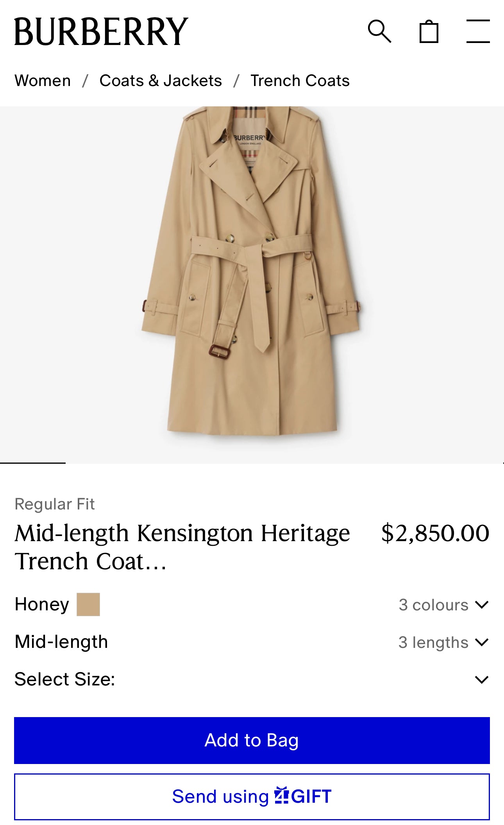Click the Add to Bag button

(252, 740)
